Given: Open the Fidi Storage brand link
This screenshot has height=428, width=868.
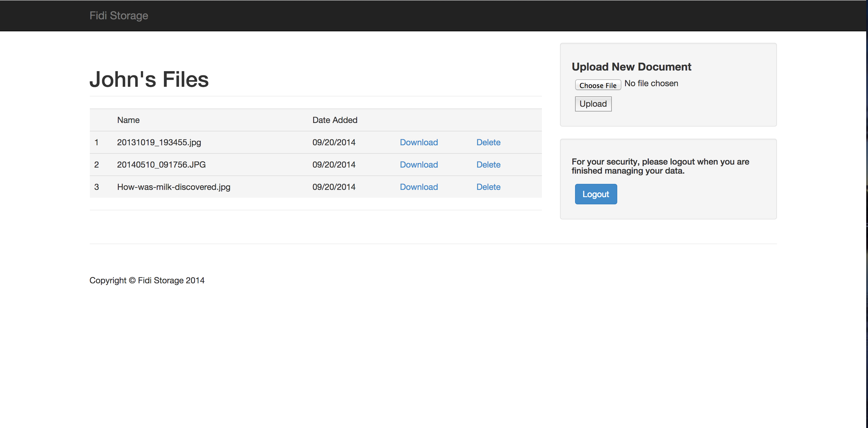Looking at the screenshot, I should tap(119, 15).
